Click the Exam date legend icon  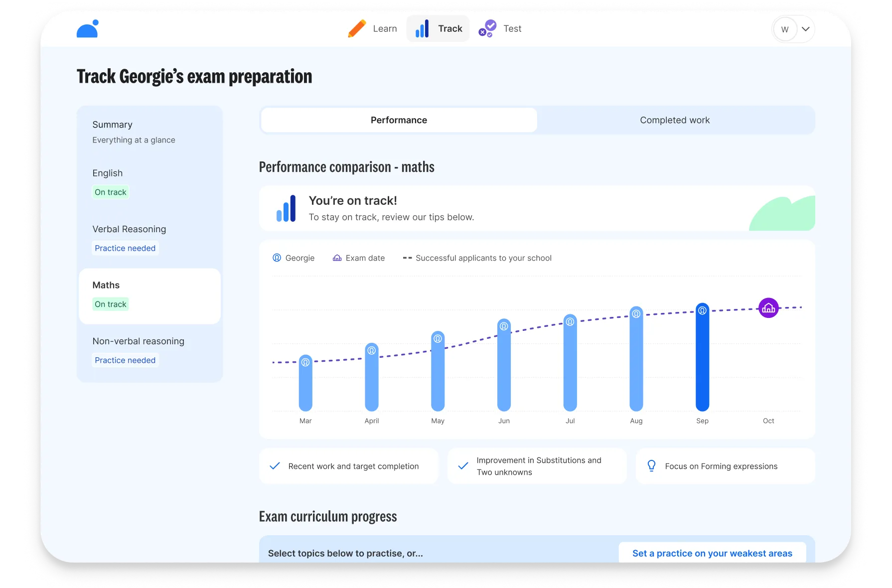(x=337, y=258)
